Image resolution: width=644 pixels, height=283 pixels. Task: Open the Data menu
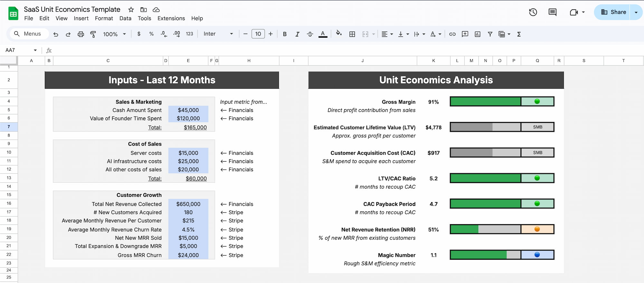(x=125, y=18)
